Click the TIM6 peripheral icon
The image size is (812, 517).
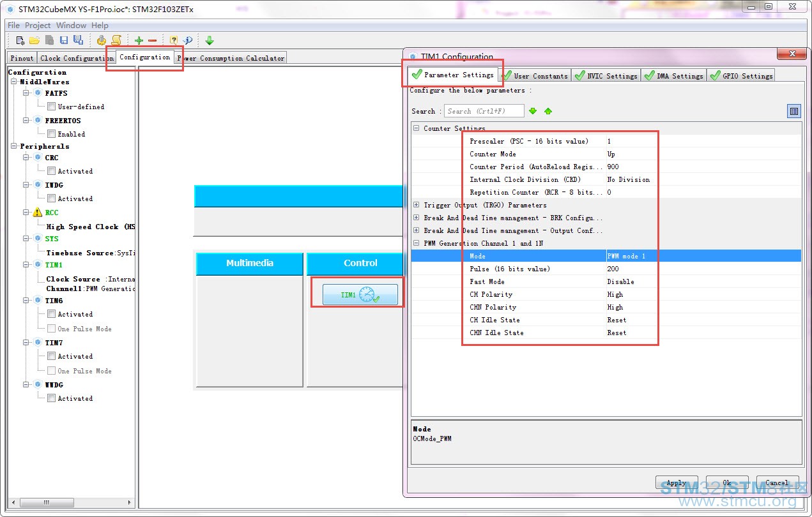pyautogui.click(x=38, y=301)
